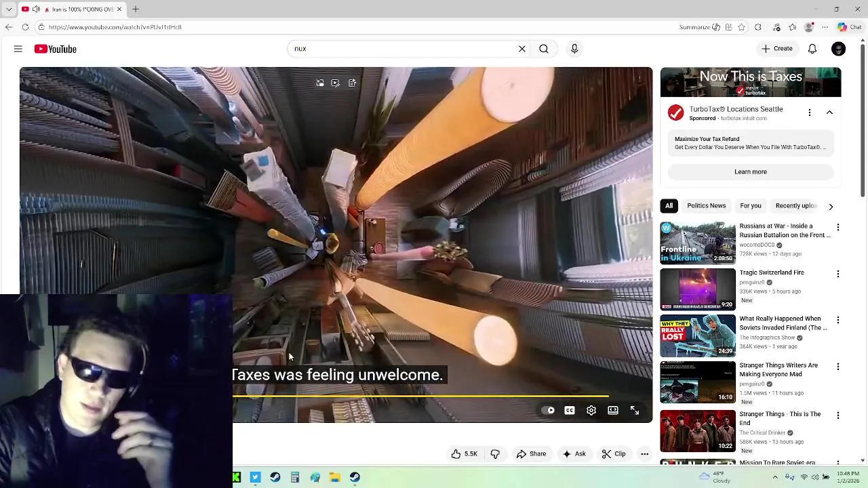Click the wocomoDOCS channel name
This screenshot has width=868, height=488.
pyautogui.click(x=757, y=245)
